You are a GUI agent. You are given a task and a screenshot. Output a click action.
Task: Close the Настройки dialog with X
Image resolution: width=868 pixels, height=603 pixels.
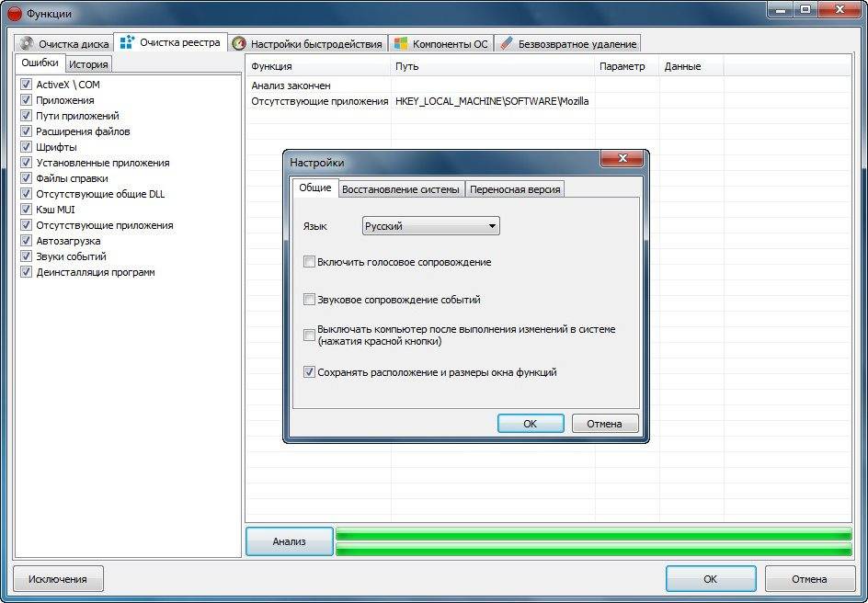click(622, 159)
